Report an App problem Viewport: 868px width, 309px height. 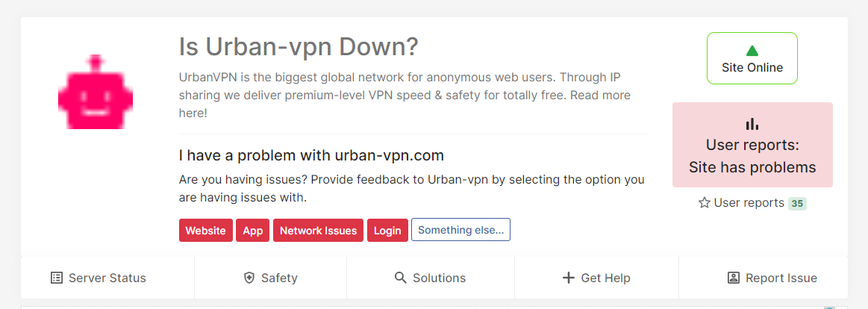253,231
